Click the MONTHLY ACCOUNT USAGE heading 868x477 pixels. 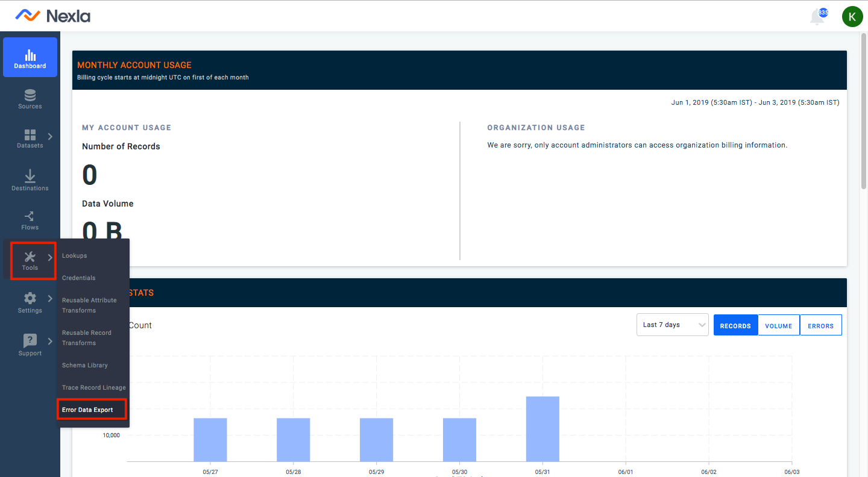(134, 65)
